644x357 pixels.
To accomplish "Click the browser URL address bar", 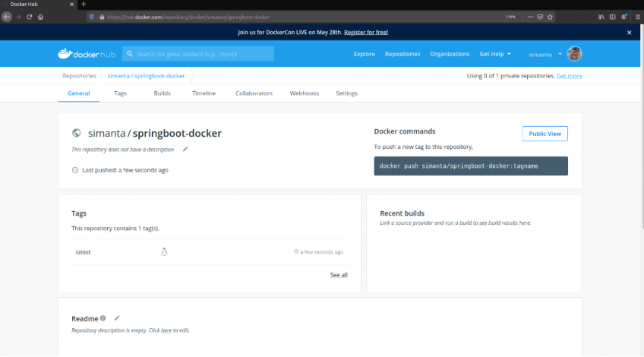I will click(304, 17).
